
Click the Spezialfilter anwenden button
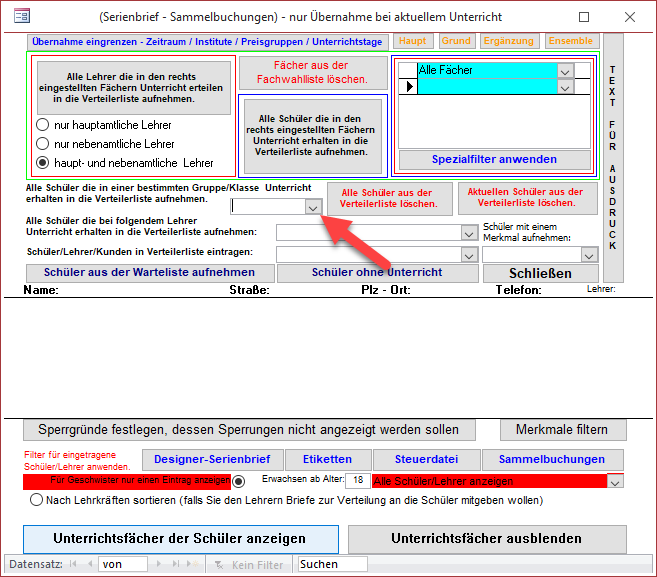(x=494, y=159)
